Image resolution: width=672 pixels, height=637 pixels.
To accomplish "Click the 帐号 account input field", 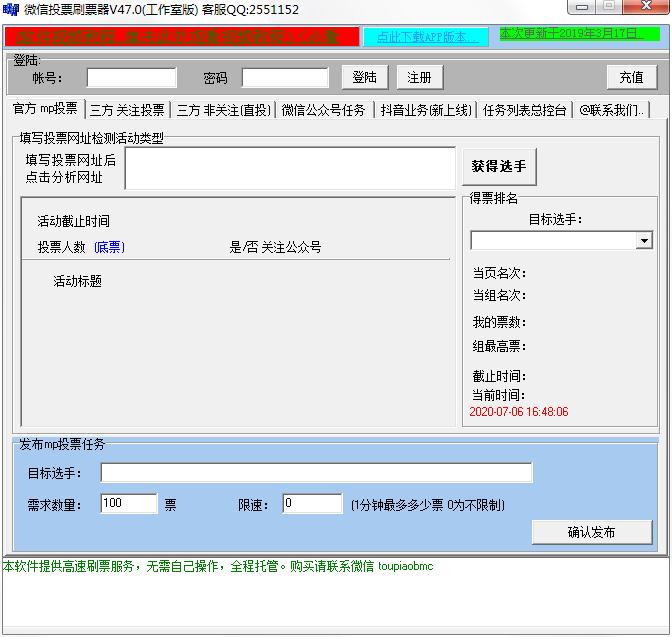I will point(131,78).
